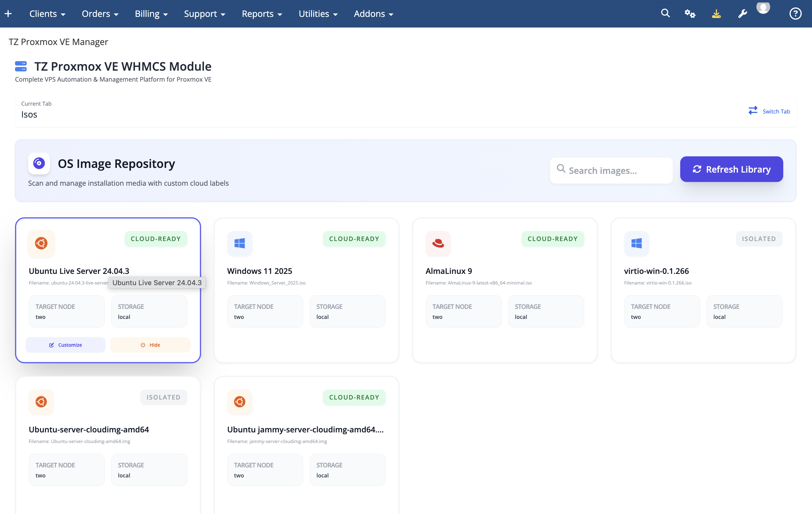Hide the Ubuntu Live Server 24.04.3 image
This screenshot has width=812, height=514.
(x=150, y=345)
